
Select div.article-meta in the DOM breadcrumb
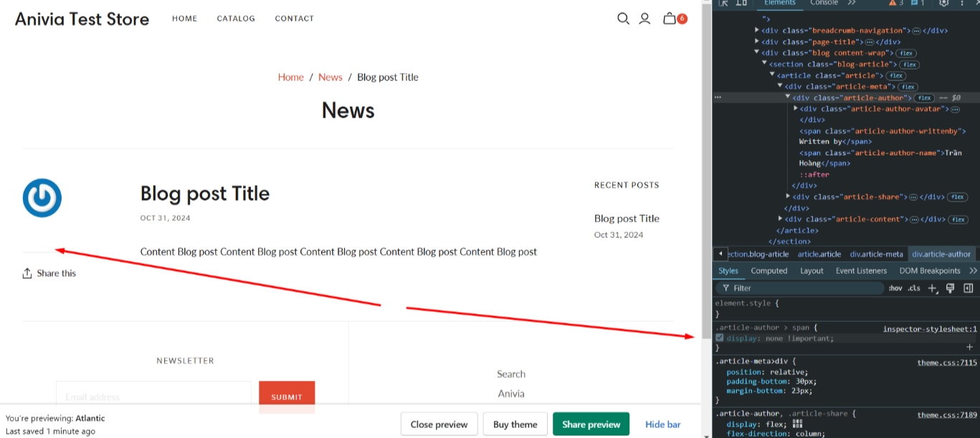(876, 254)
